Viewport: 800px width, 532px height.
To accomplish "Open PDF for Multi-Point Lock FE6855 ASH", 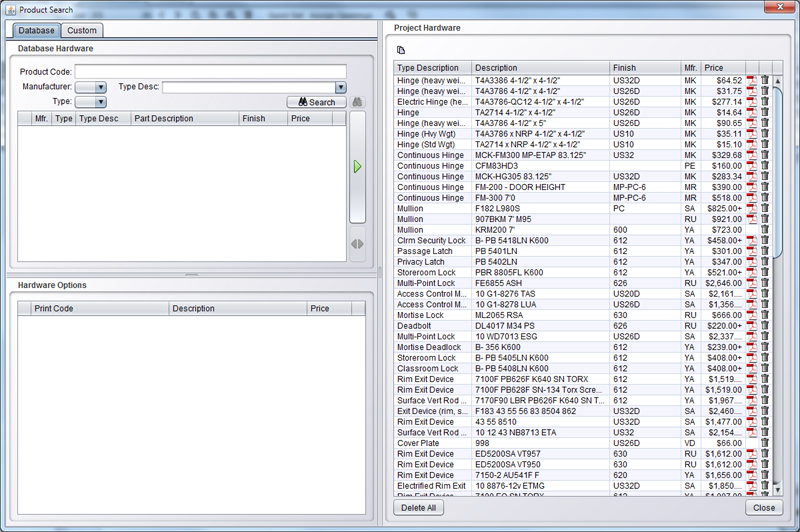I will tap(752, 283).
